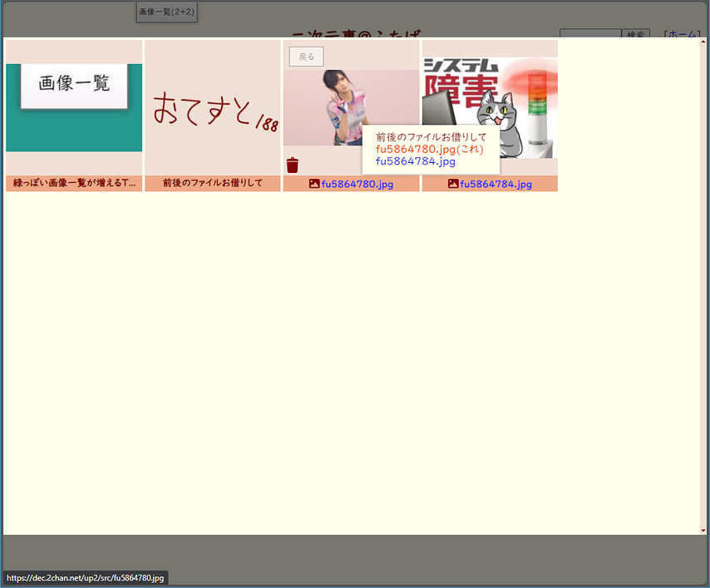Open the fu5864780.jpg caption link
The image size is (710, 588).
click(357, 184)
